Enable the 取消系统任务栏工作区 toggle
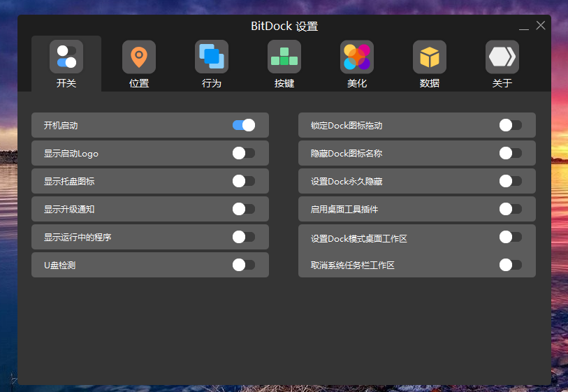Viewport: 568px width, 392px height. pos(511,265)
